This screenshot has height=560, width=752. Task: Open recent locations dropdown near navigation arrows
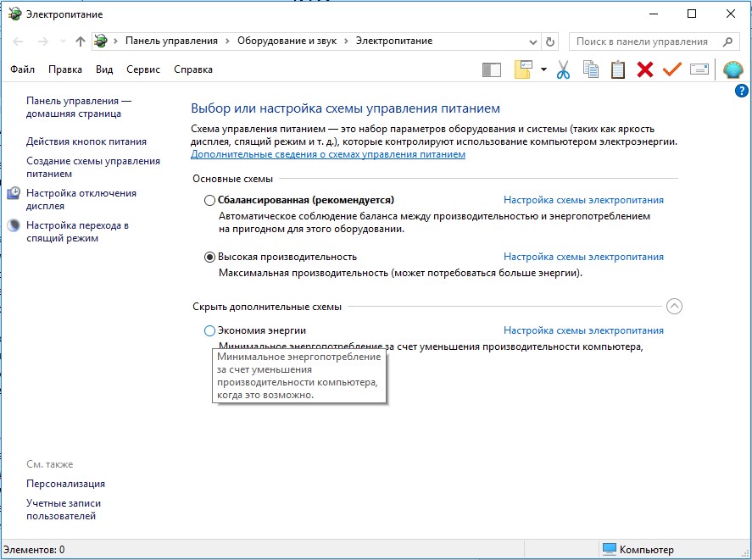(x=63, y=42)
